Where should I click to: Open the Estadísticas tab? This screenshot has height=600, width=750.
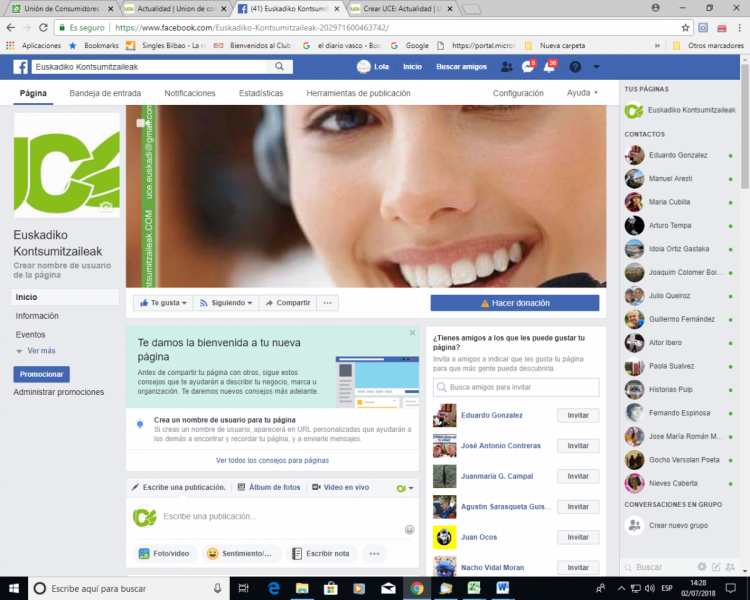point(261,93)
